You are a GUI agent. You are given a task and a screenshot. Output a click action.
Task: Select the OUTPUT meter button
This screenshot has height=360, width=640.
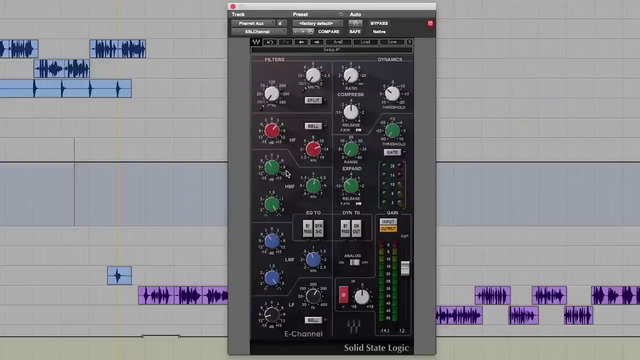(388, 229)
